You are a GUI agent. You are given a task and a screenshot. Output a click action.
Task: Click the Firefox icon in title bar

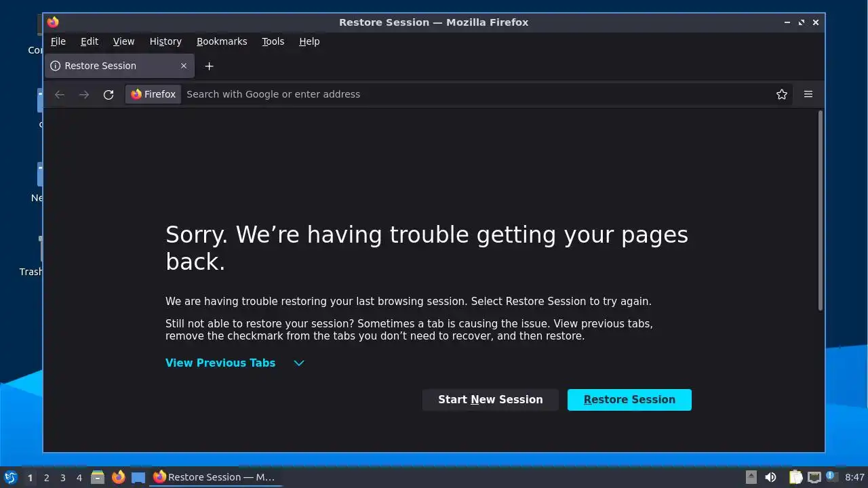(x=53, y=22)
